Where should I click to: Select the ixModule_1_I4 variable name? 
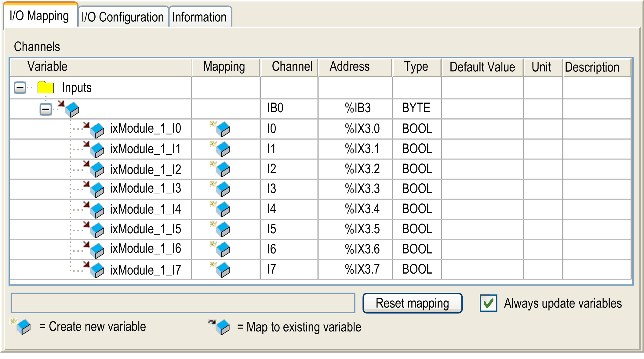pos(146,209)
